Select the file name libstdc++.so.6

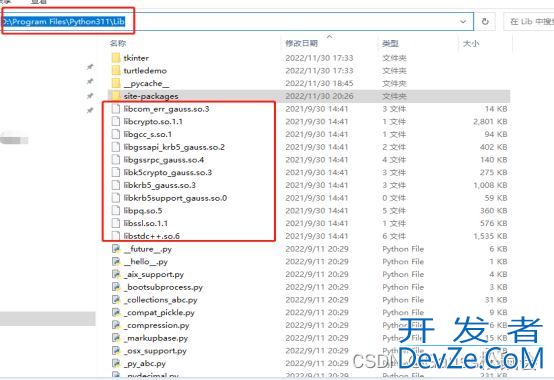point(152,236)
